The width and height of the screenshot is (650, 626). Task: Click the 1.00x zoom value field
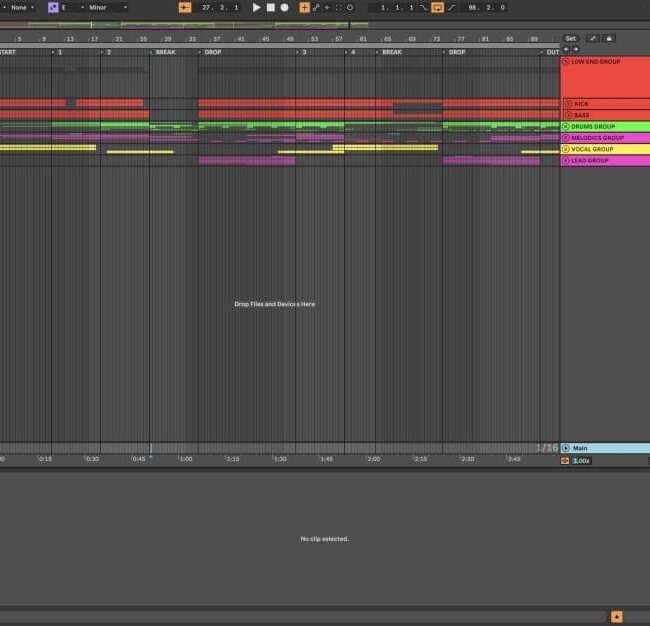(581, 460)
